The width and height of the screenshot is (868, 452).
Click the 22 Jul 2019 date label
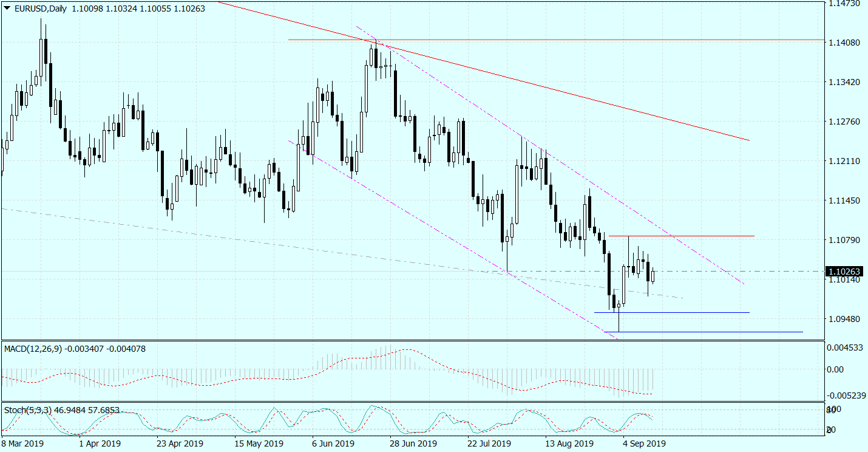pyautogui.click(x=488, y=443)
